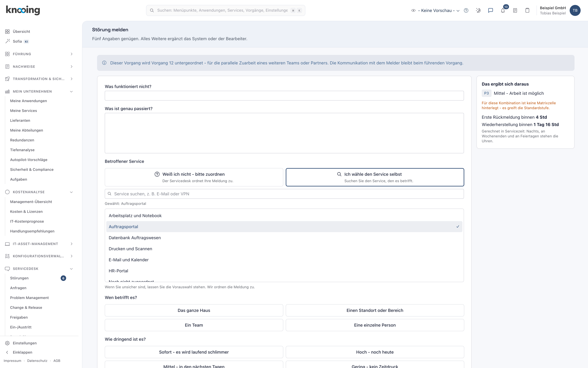588x368 pixels.
Task: Open the chat bubble icon in header
Action: click(x=490, y=10)
